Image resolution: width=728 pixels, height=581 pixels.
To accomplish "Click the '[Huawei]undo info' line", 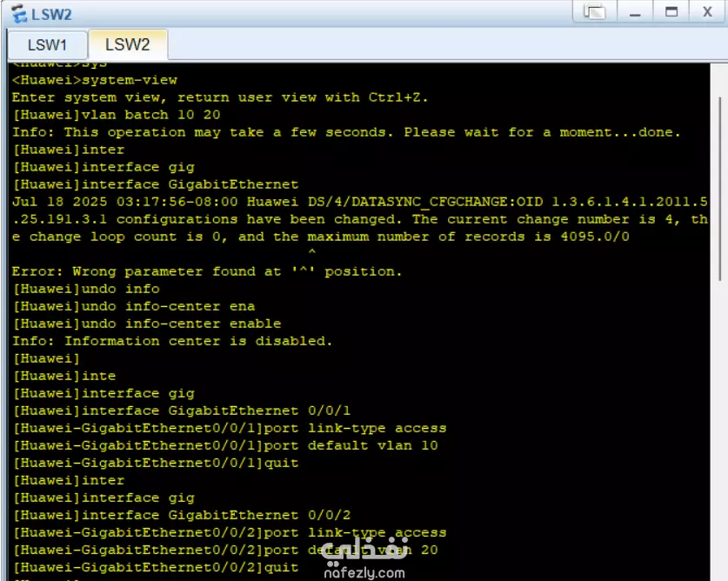I will [x=86, y=289].
